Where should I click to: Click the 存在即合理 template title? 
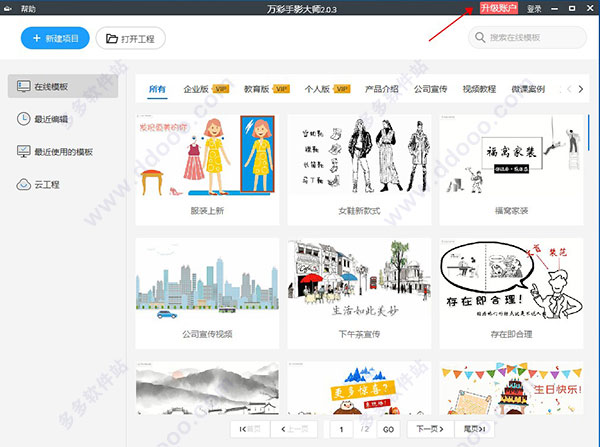click(x=511, y=334)
